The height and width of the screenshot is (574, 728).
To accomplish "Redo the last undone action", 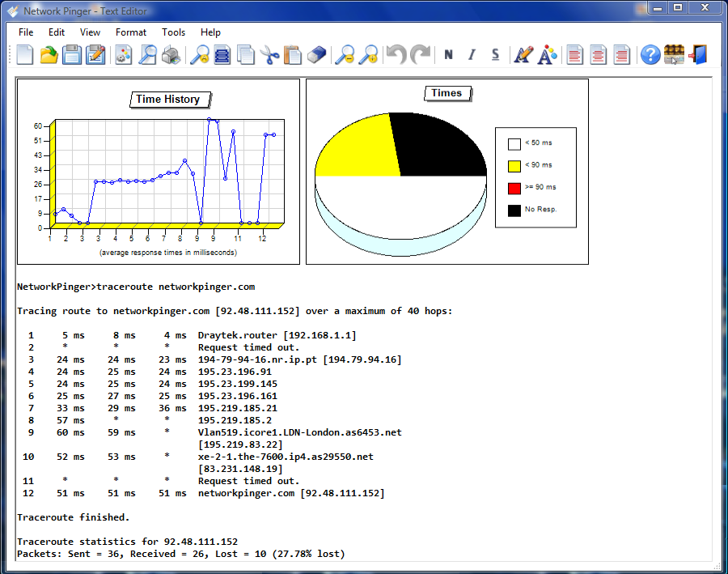I will [421, 55].
